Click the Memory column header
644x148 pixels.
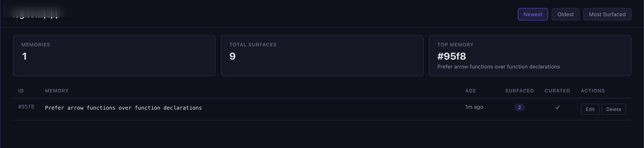pyautogui.click(x=57, y=91)
